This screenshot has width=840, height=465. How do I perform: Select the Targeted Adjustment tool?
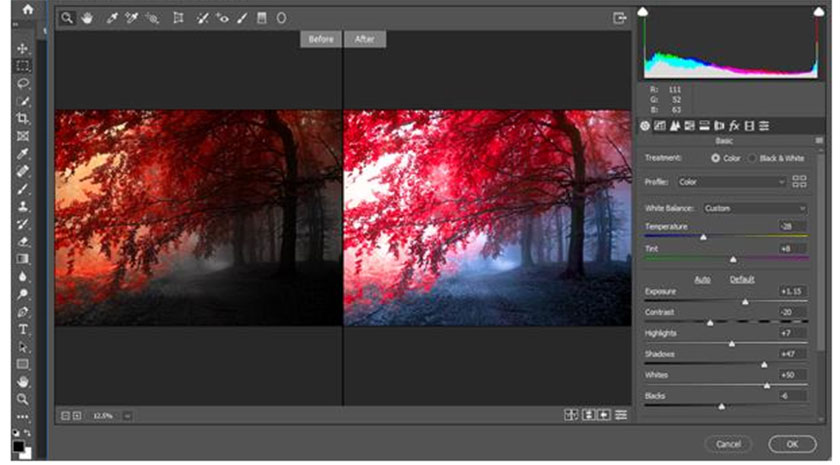tap(152, 18)
